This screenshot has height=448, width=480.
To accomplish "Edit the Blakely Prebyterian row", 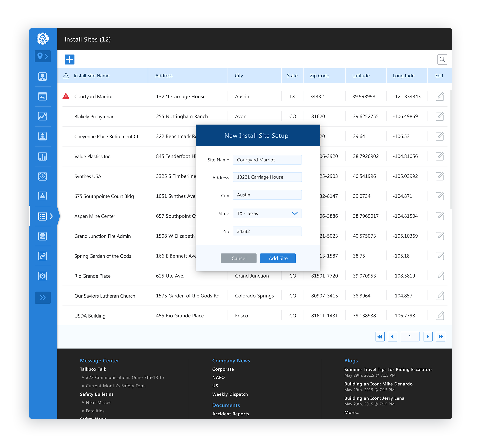I will click(440, 116).
